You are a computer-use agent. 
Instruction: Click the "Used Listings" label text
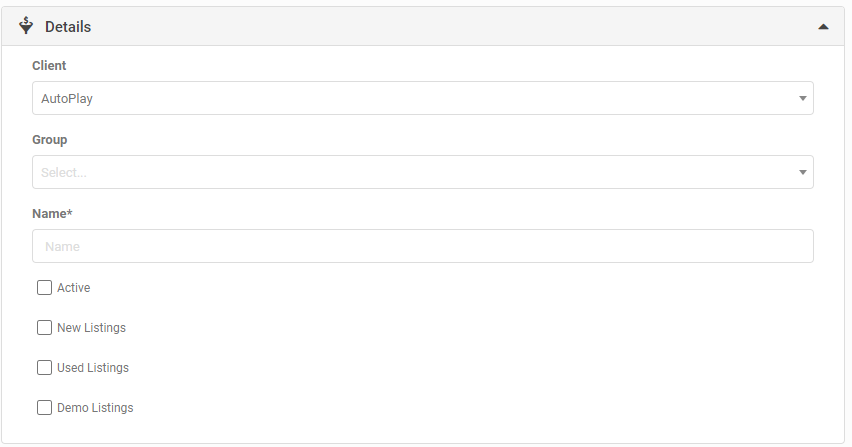(x=93, y=368)
